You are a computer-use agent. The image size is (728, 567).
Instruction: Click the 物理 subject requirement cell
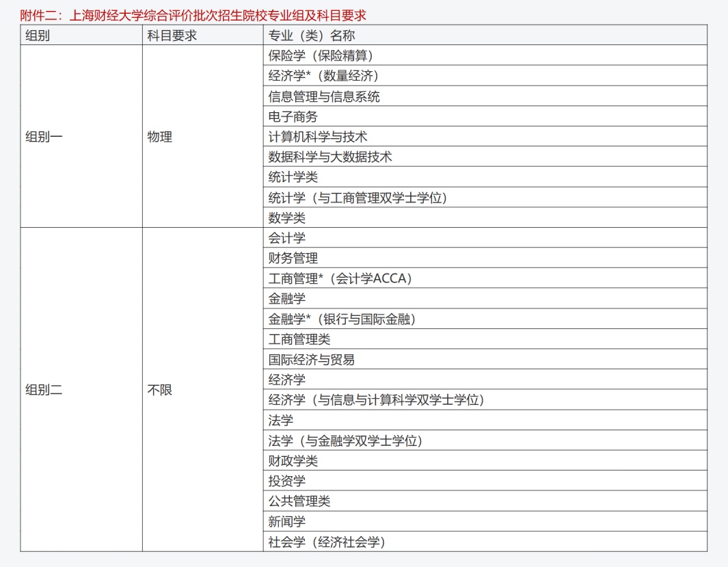coord(203,137)
